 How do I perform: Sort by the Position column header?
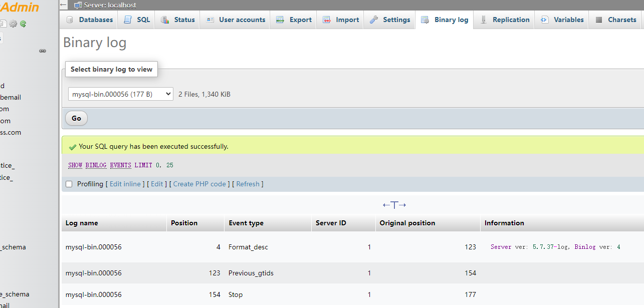tap(184, 223)
